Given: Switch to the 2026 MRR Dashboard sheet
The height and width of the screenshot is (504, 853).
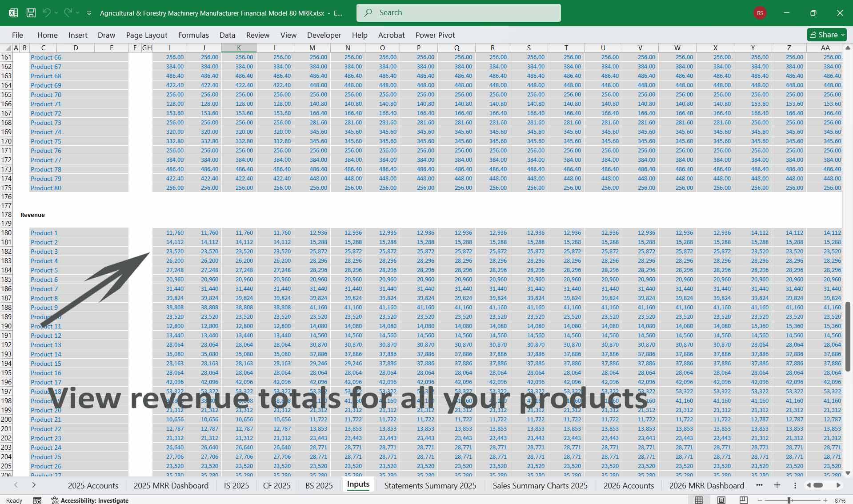Looking at the screenshot, I should 707,485.
